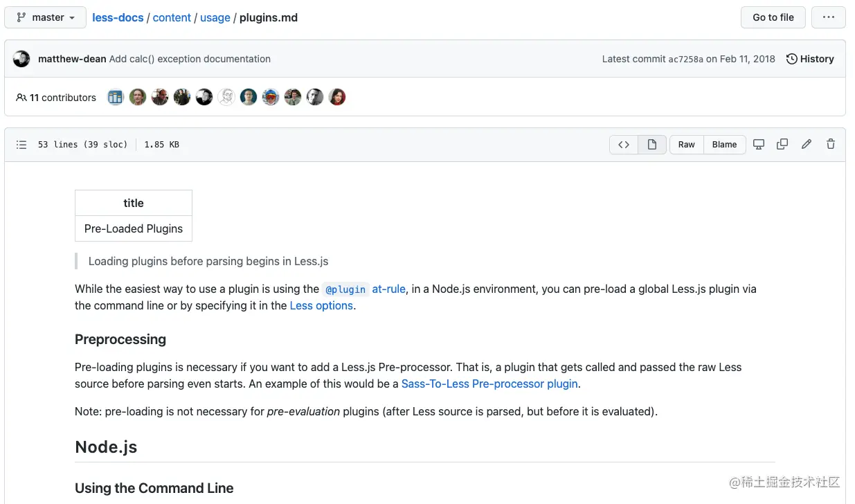Show the source code view
The height and width of the screenshot is (504, 855).
point(624,145)
